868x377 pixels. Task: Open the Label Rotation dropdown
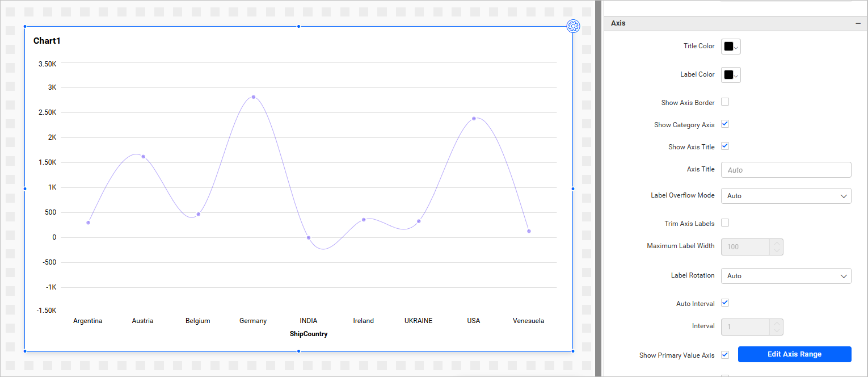[786, 276]
